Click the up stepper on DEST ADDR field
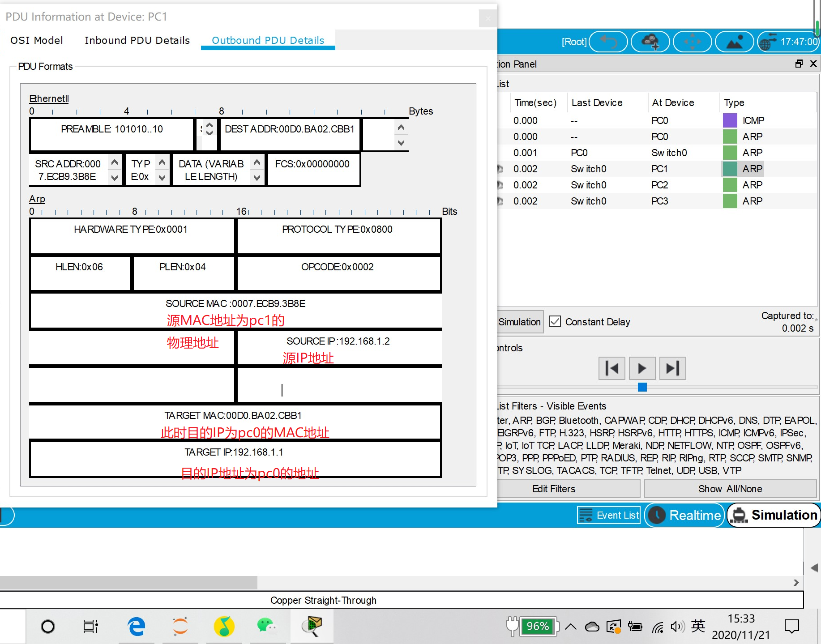821x644 pixels. tap(401, 128)
